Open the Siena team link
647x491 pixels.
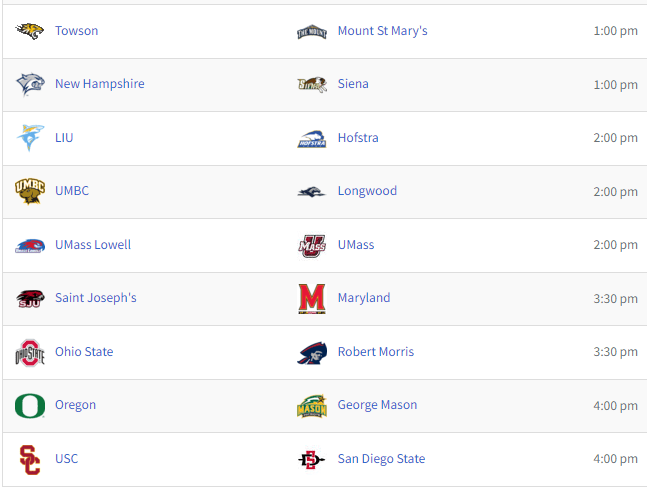(353, 84)
